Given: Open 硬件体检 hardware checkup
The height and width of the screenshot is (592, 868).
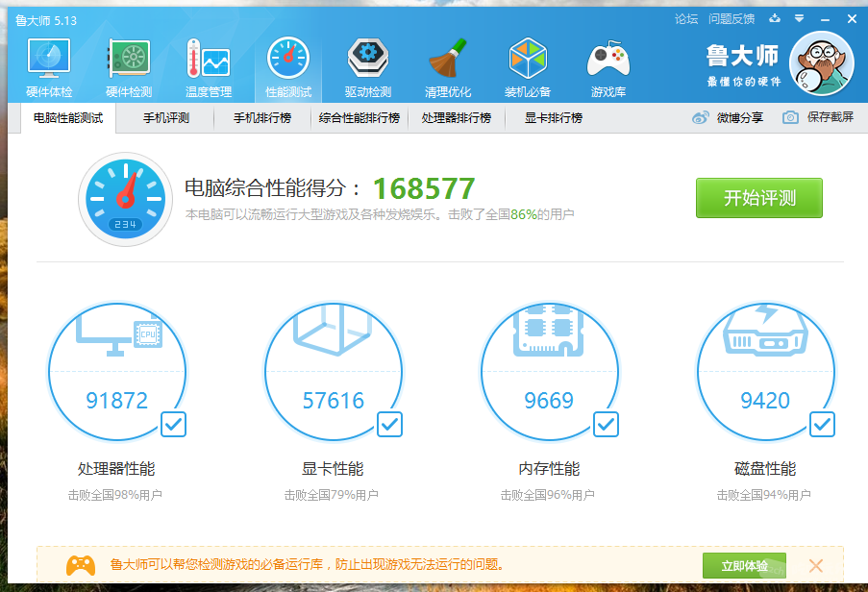Looking at the screenshot, I should pos(49,68).
